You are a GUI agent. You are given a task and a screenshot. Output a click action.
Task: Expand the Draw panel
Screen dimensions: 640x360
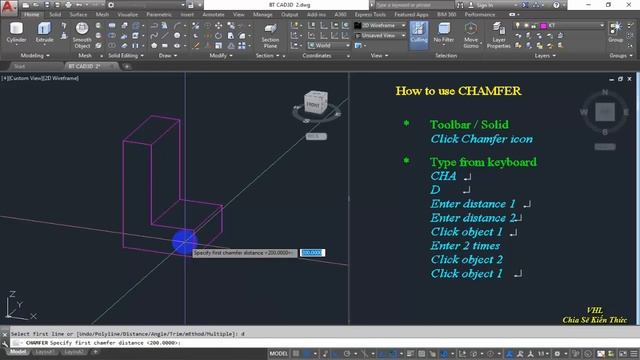[168, 56]
